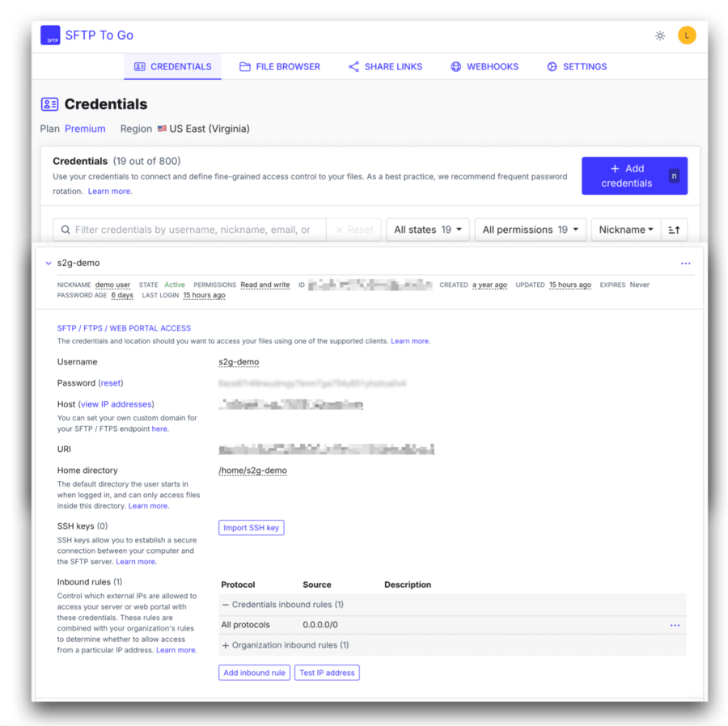Open the SFTP To Go home icon
This screenshot has width=728, height=726.
tap(50, 35)
